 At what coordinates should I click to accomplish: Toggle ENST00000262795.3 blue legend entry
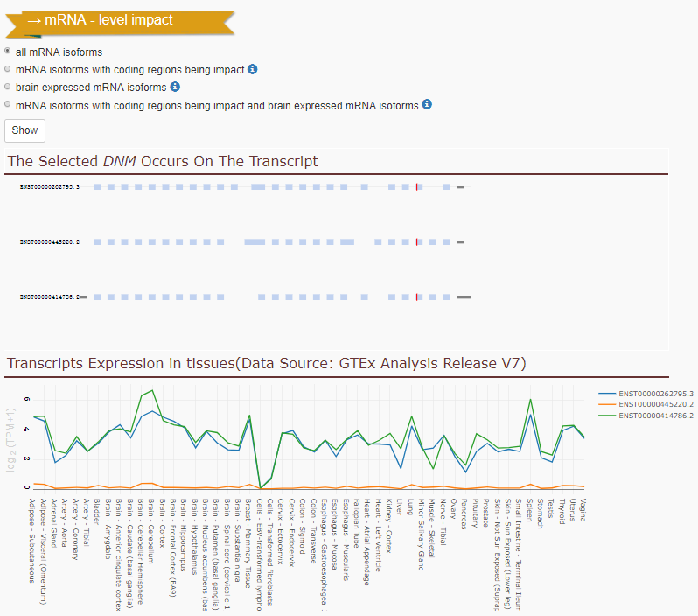tap(646, 394)
